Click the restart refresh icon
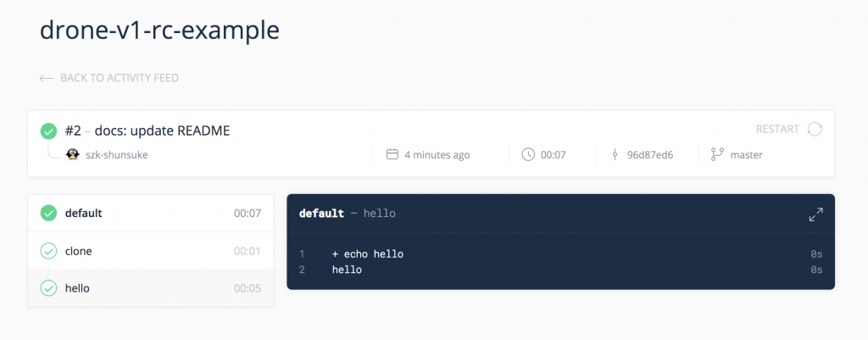Image resolution: width=868 pixels, height=340 pixels. (x=815, y=129)
